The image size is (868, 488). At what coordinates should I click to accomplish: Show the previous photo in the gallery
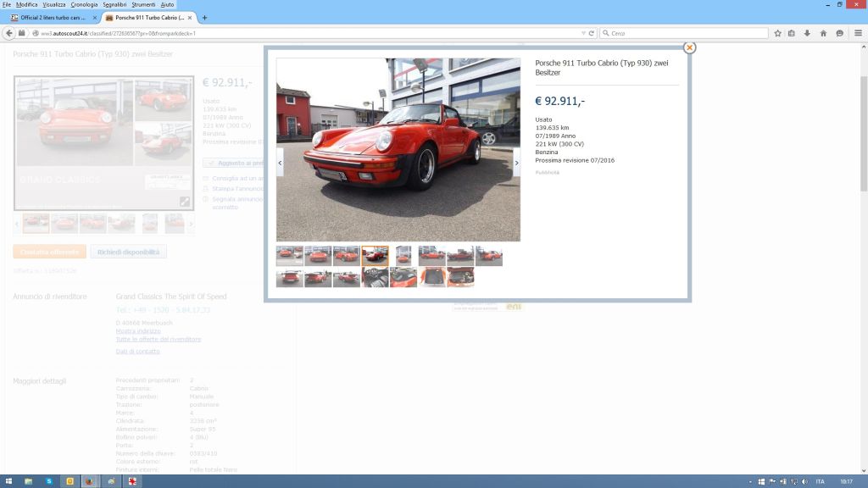pyautogui.click(x=280, y=163)
